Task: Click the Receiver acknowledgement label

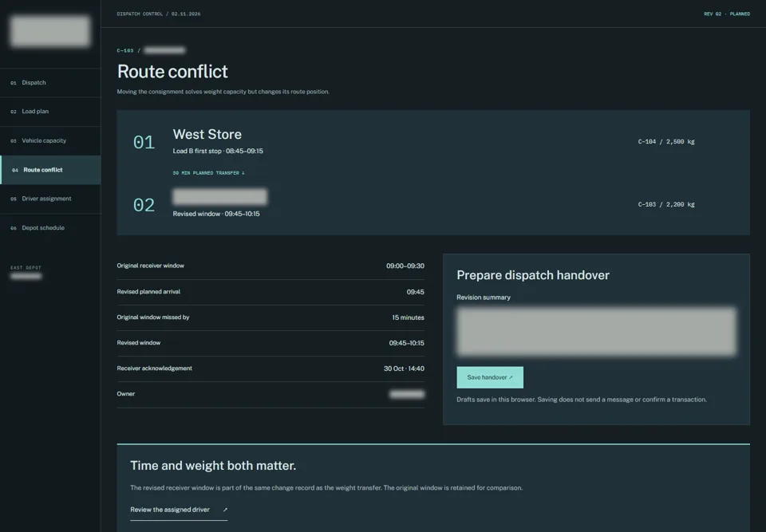Action: point(154,368)
